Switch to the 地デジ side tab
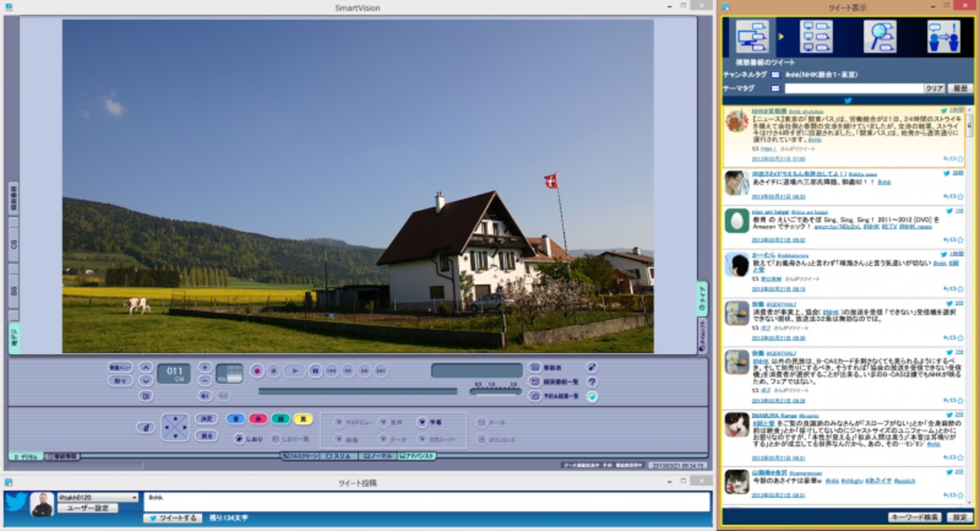This screenshot has width=980, height=531. (x=14, y=337)
